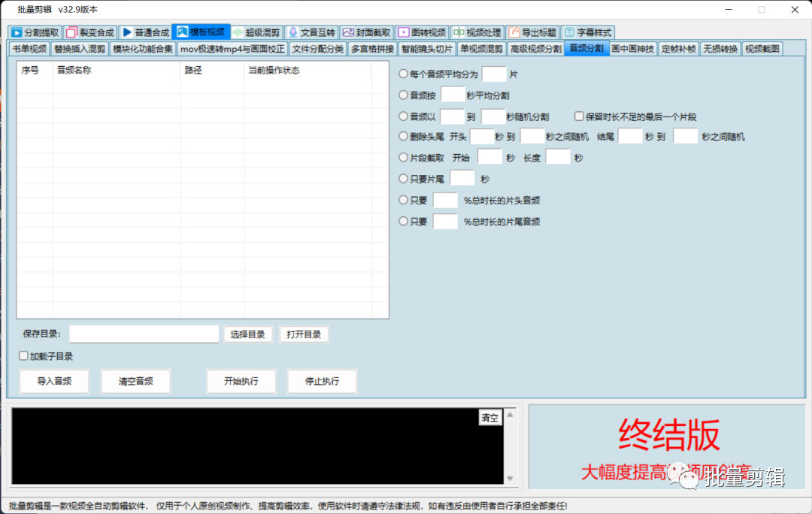Focus the 片头音频 percentage field
The width and height of the screenshot is (812, 514).
tap(445, 199)
